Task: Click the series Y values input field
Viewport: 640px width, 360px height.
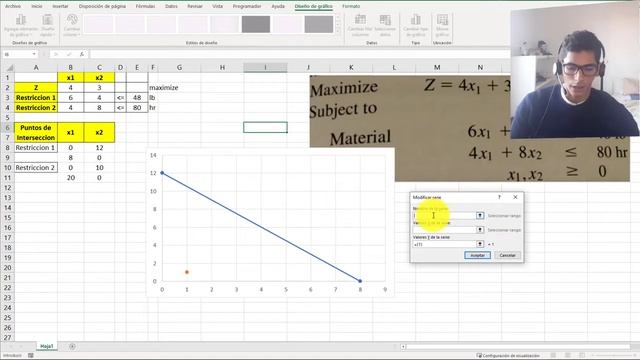Action: click(x=444, y=244)
